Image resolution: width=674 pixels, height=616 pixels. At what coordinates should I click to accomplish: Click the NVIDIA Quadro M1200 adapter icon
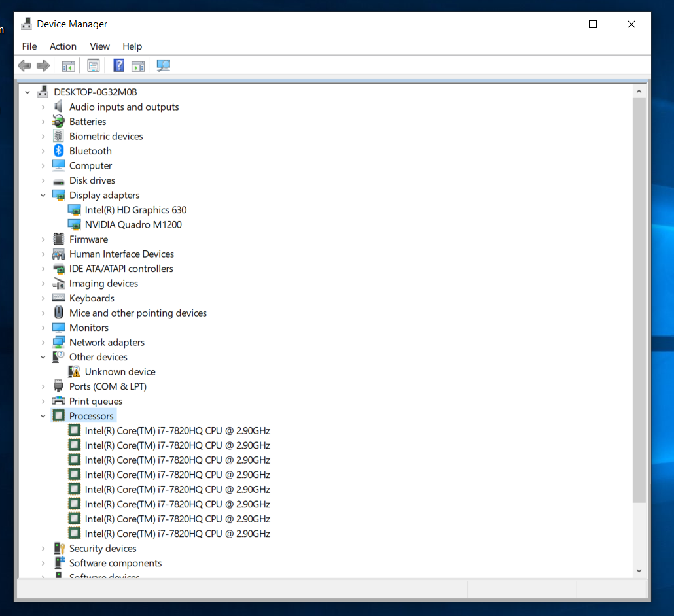75,224
